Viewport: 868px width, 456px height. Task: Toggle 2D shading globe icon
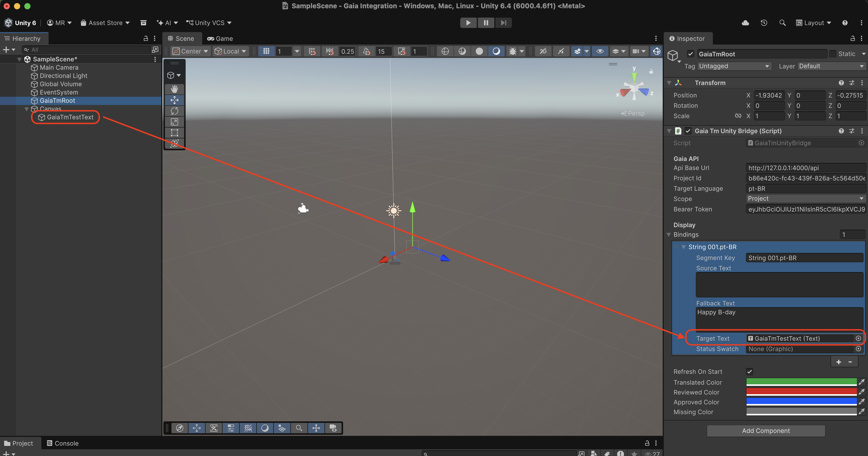[x=445, y=51]
